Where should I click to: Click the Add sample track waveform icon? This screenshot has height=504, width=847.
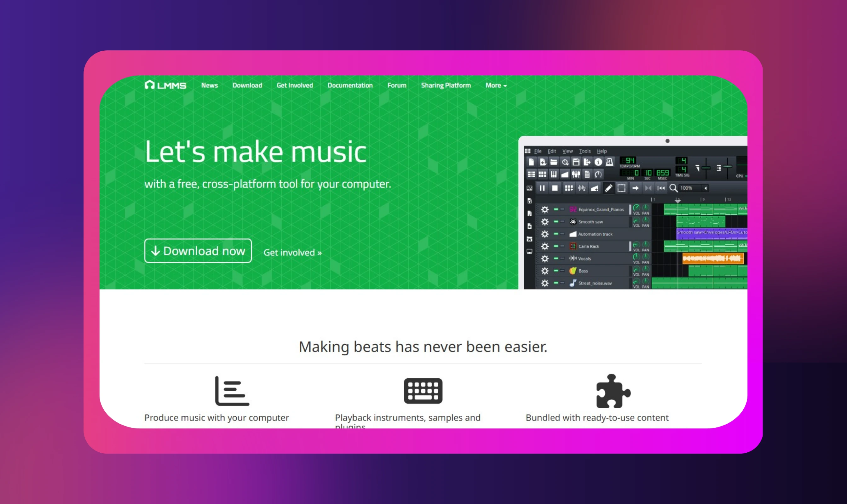(x=582, y=188)
